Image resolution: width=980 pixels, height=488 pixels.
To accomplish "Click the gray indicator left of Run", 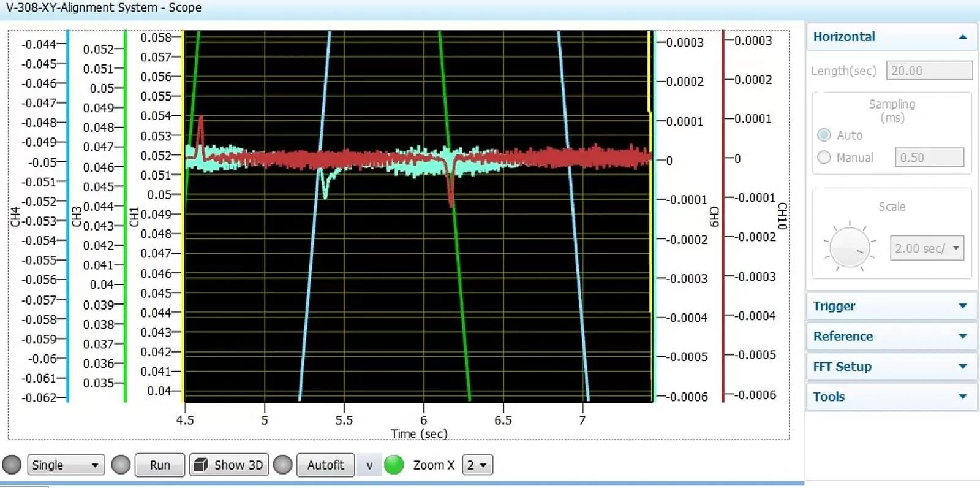I will [121, 465].
